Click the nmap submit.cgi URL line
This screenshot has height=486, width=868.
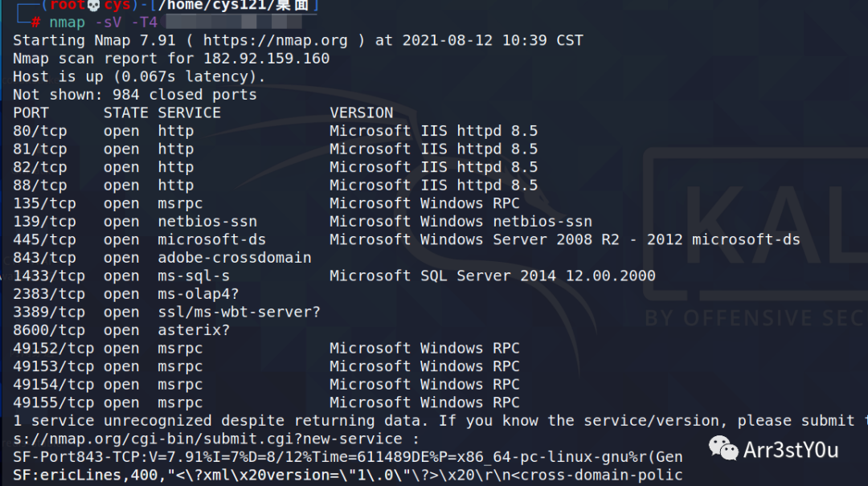[x=216, y=439]
